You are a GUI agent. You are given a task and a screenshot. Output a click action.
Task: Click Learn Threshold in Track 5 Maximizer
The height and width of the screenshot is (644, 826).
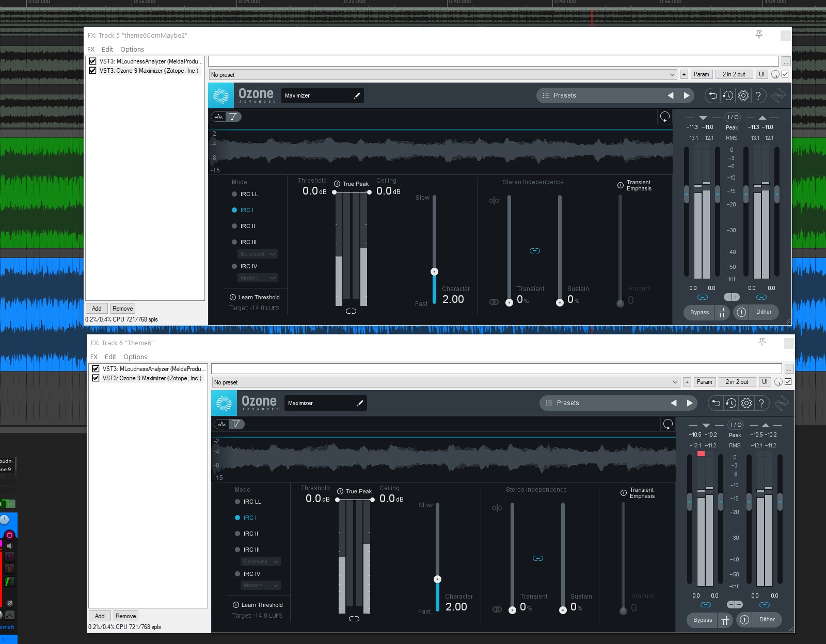(255, 297)
